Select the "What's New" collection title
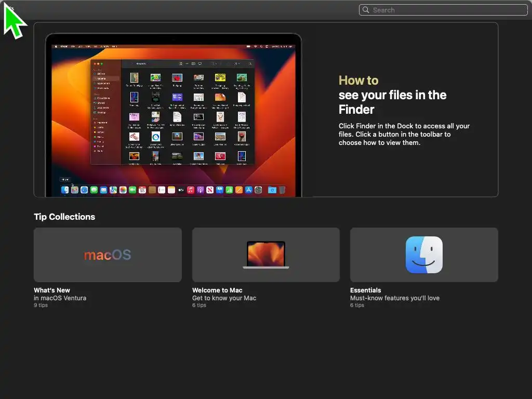Screen dimensions: 532x399 [52, 290]
